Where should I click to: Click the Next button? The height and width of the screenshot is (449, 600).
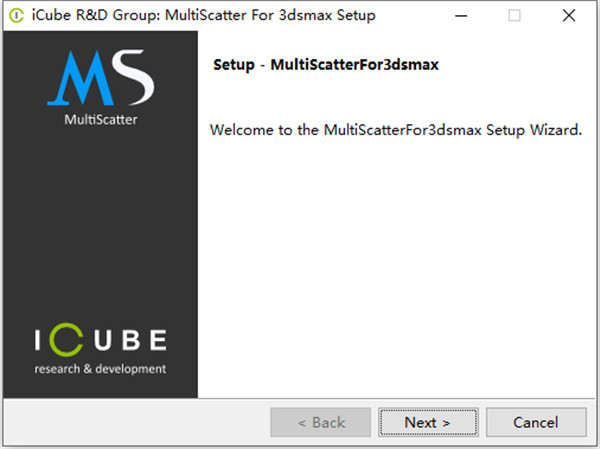(428, 422)
